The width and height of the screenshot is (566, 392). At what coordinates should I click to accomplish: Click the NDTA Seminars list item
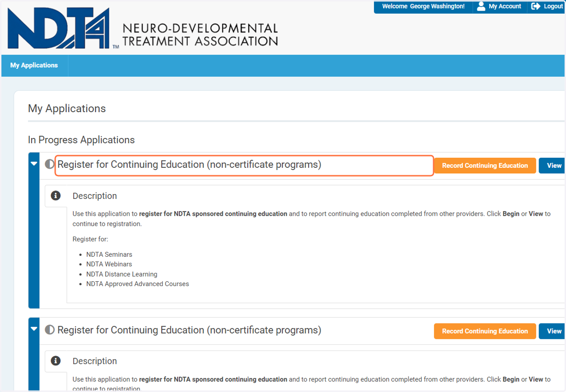(109, 254)
